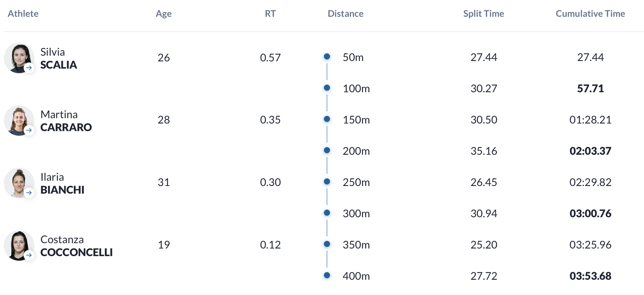Click the arrow icon on Silvia Scalia's photo

(x=29, y=68)
